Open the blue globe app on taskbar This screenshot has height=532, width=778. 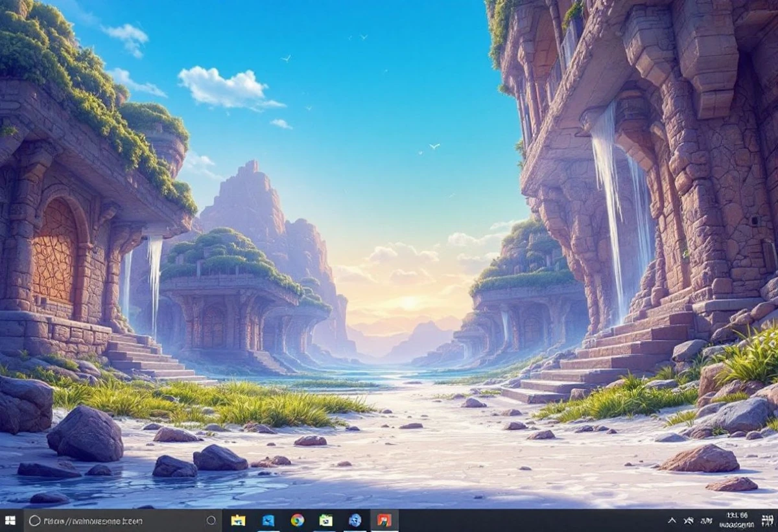click(x=355, y=520)
